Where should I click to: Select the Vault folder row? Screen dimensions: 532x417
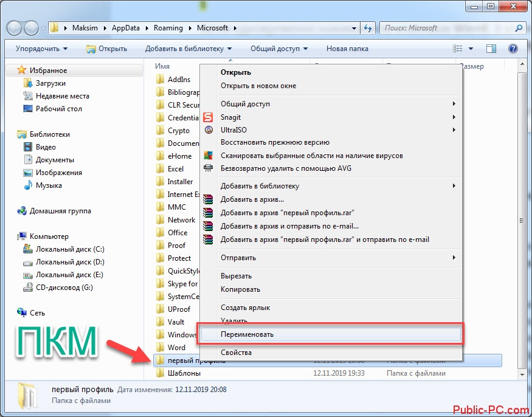coord(177,322)
